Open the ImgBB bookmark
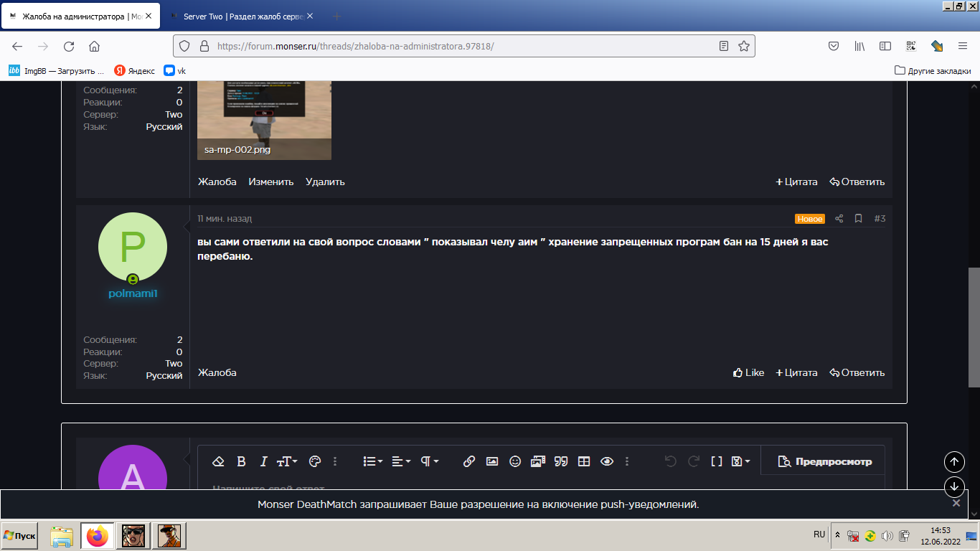980x551 pixels. [57, 70]
